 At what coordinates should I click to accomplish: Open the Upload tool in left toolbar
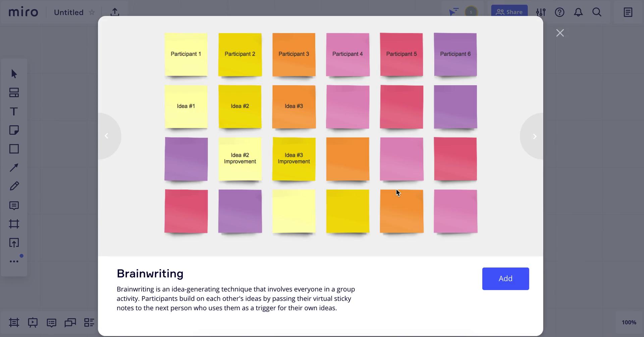pos(14,243)
